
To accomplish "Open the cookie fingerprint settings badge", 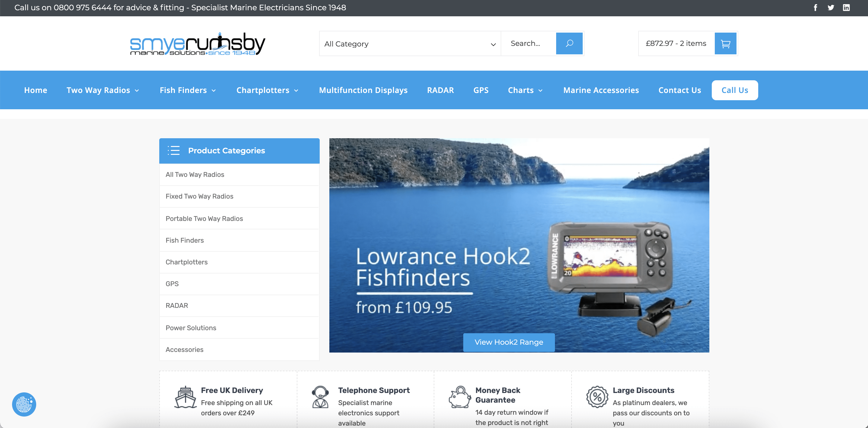I will [x=24, y=404].
